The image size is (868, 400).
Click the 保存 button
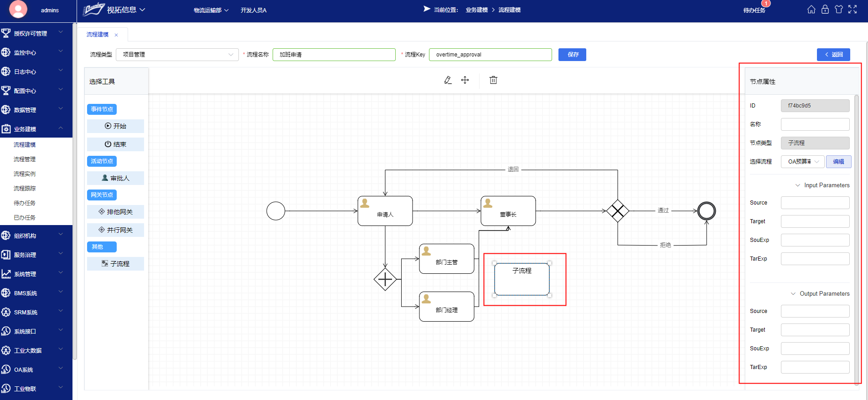572,55
